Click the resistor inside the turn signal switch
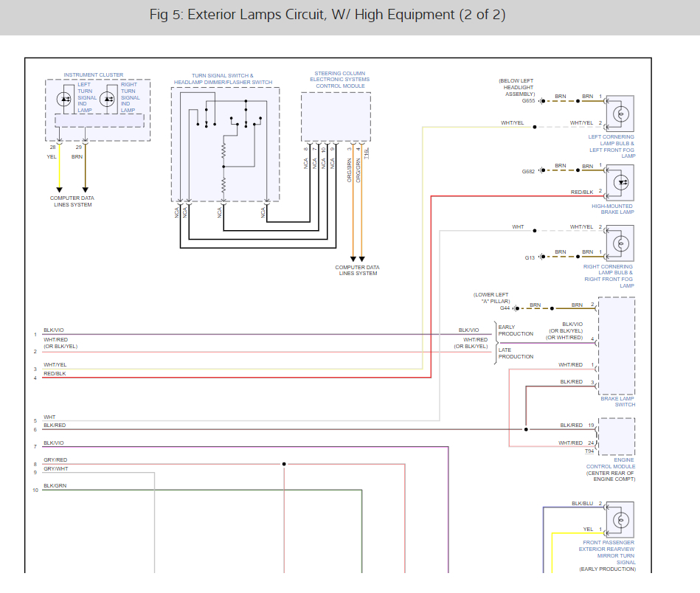Image resolution: width=700 pixels, height=593 pixels. (223, 151)
